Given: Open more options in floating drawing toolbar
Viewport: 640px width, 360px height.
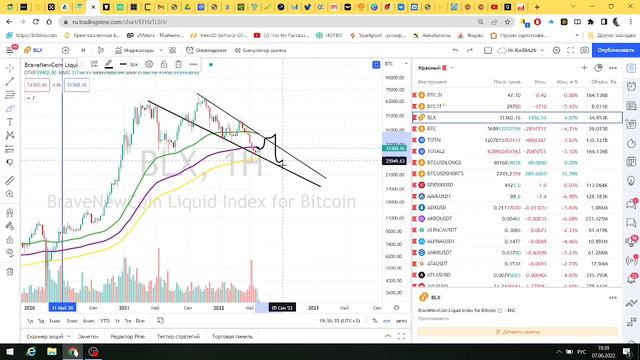Looking at the screenshot, I should [x=193, y=64].
